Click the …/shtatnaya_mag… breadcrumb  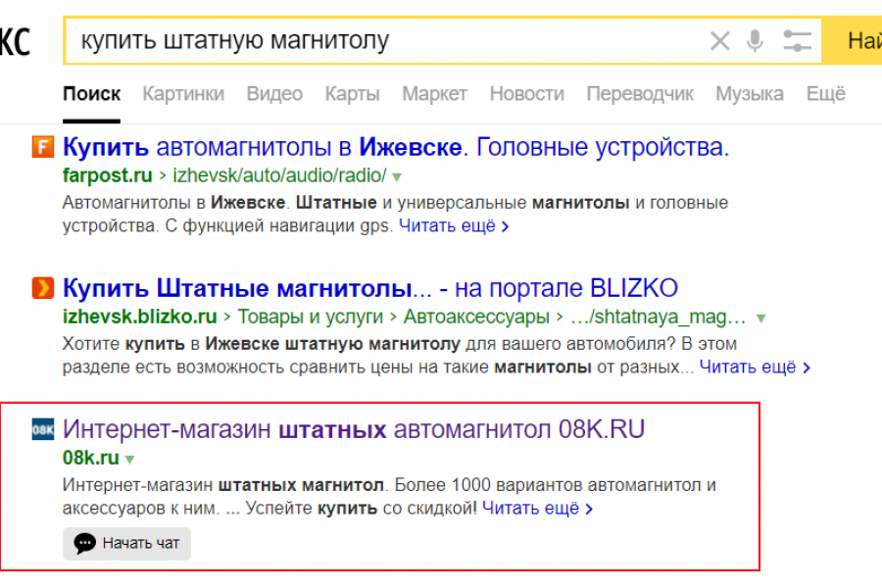click(x=659, y=317)
